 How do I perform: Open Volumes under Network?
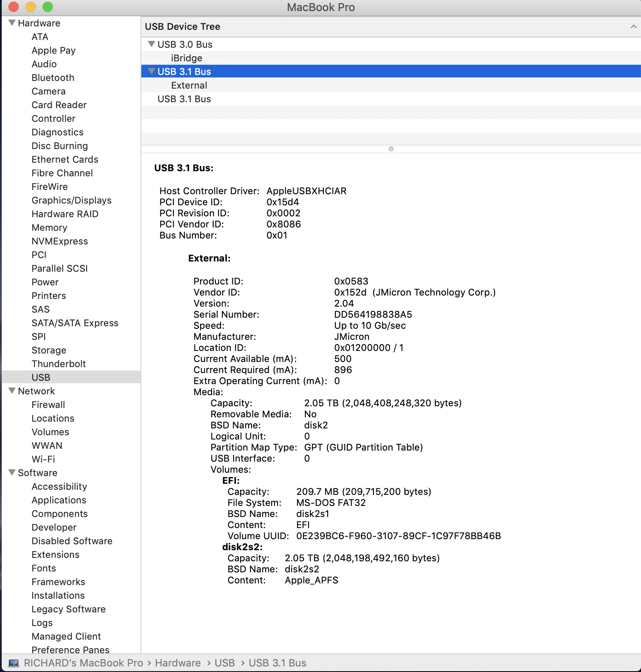click(50, 432)
